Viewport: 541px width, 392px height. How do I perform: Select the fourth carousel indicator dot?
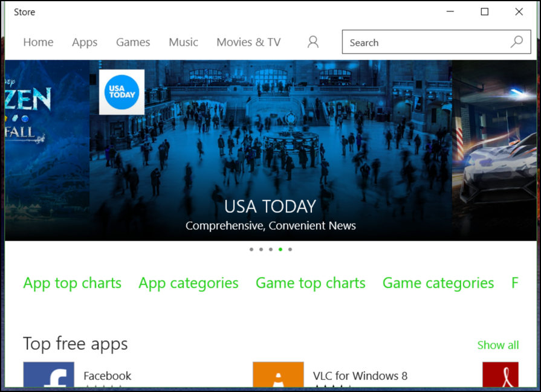pyautogui.click(x=280, y=249)
